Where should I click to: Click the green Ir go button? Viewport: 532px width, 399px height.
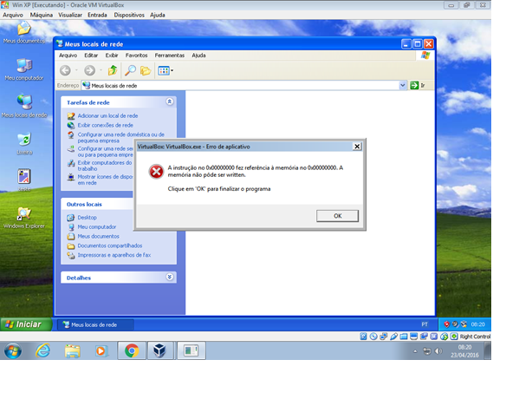[x=418, y=85]
